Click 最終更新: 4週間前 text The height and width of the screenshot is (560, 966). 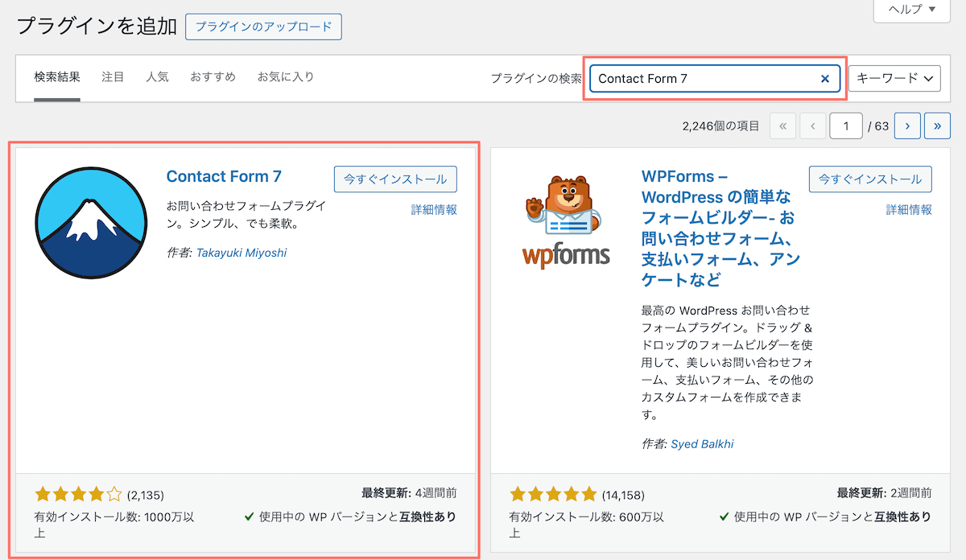click(x=409, y=492)
